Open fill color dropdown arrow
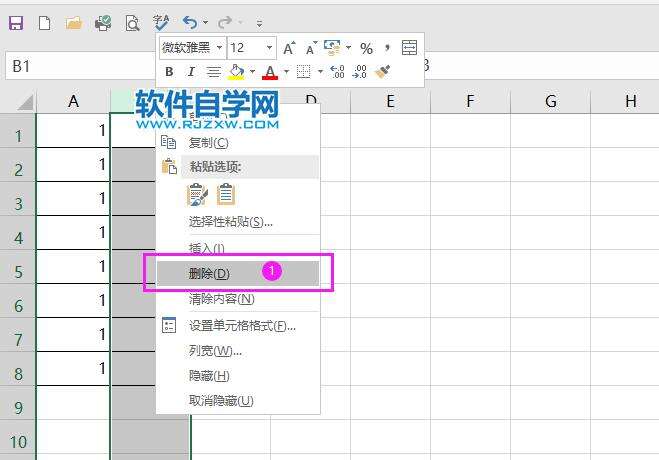Screen dimensions: 659x460 point(252,72)
